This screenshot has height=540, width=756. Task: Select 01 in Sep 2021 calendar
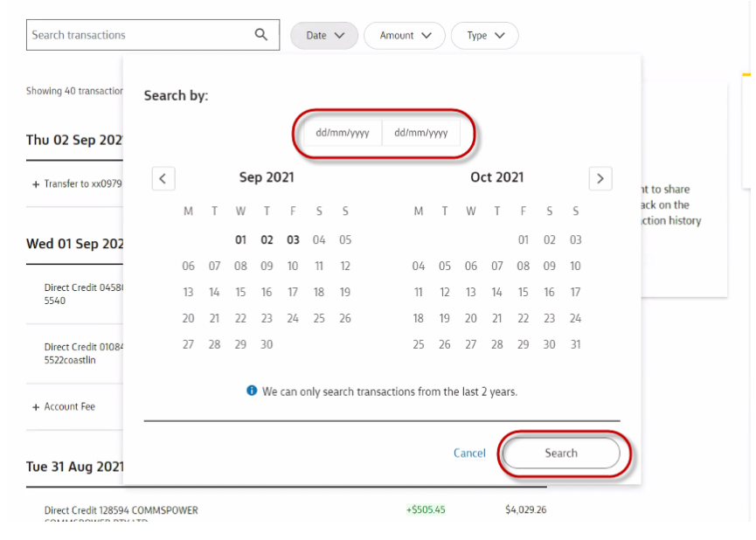point(240,240)
